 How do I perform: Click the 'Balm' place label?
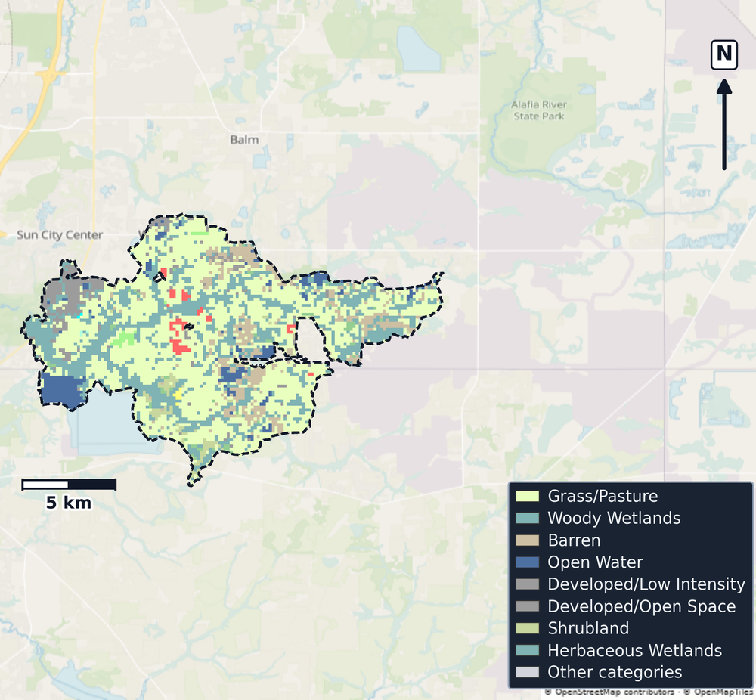click(244, 140)
